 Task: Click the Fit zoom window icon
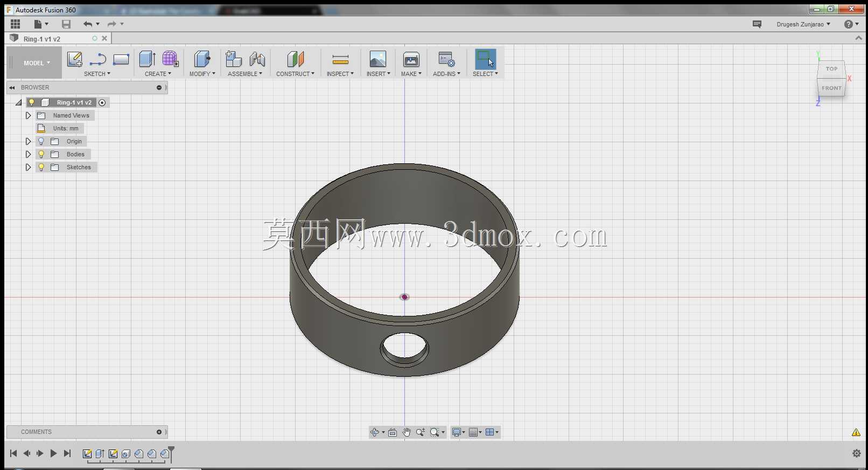(435, 432)
